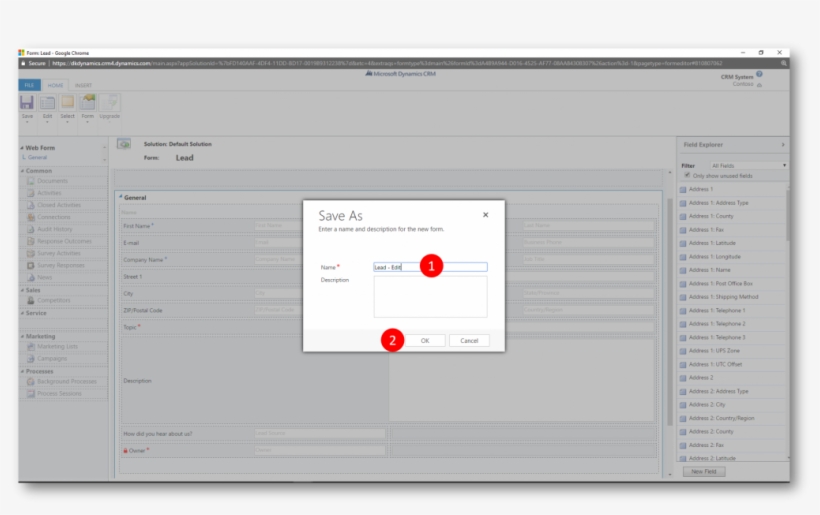
Task: Click the Marketing Lists navigation icon
Action: click(31, 346)
